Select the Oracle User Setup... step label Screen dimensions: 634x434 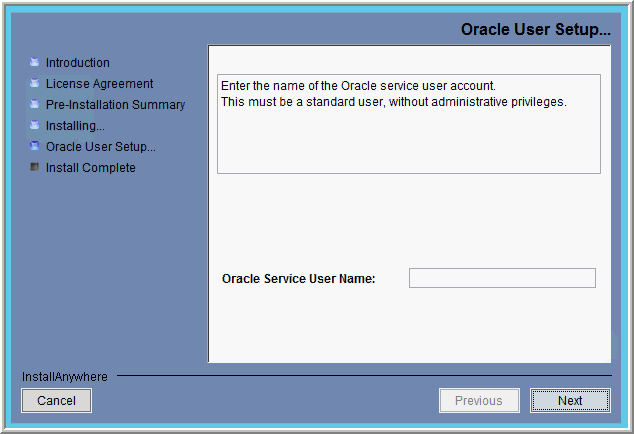click(x=101, y=146)
